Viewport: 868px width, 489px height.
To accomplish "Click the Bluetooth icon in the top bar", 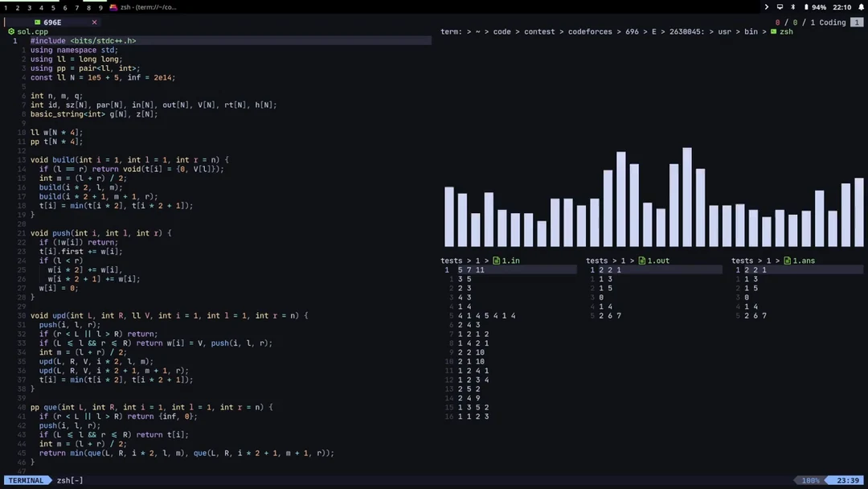I will (x=793, y=7).
